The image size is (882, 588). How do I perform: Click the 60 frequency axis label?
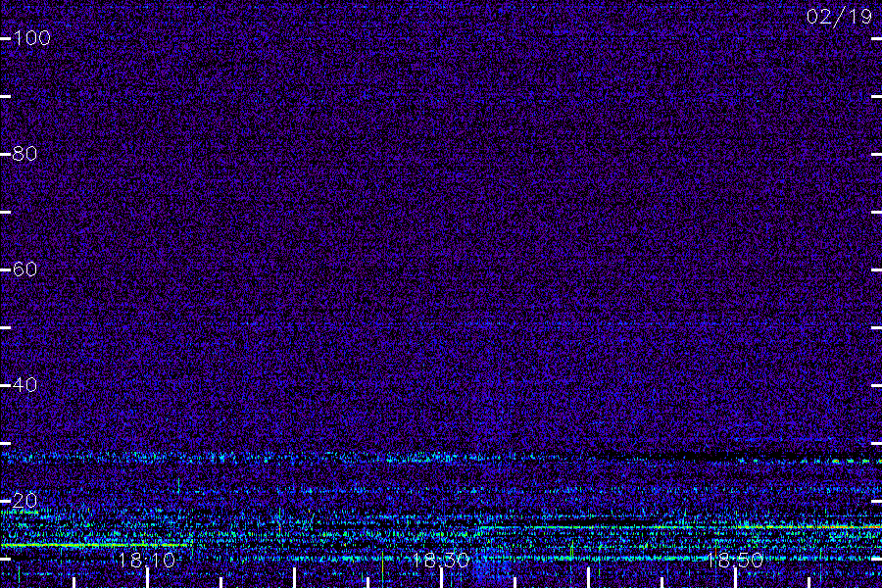coord(24,269)
